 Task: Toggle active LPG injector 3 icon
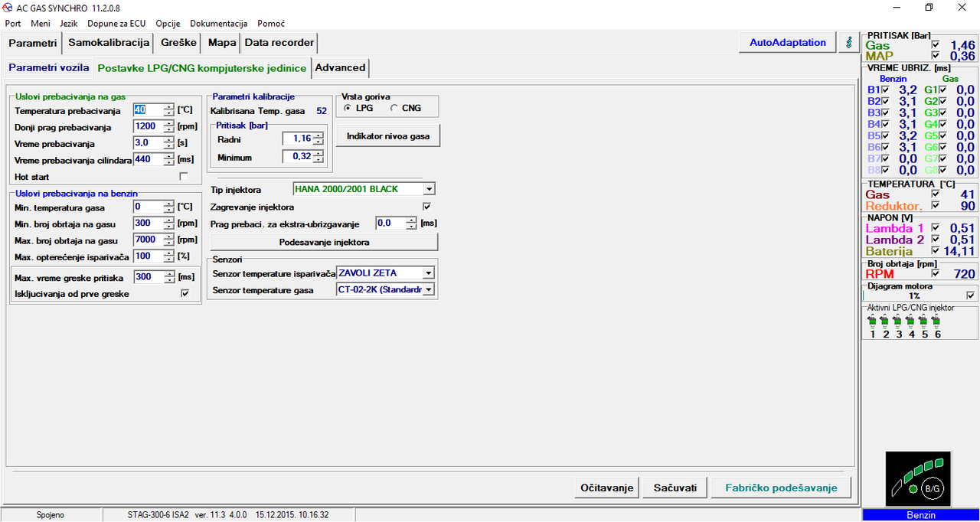(899, 321)
